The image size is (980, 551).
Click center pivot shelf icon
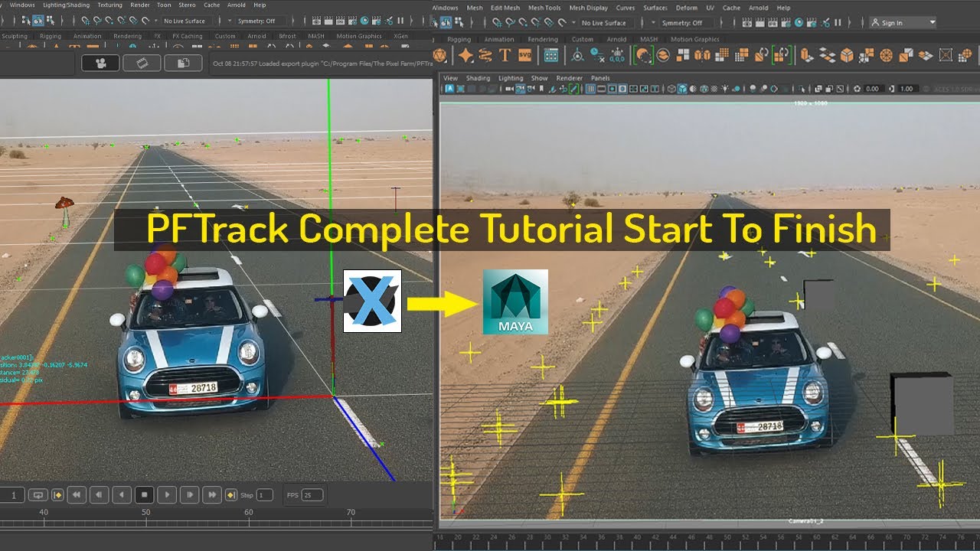pos(577,55)
